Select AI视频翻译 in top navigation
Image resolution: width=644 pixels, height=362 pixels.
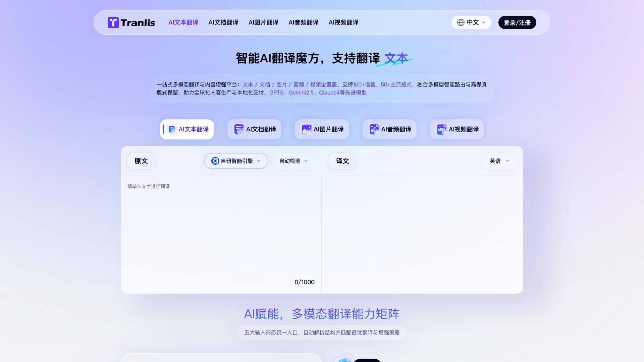(343, 22)
